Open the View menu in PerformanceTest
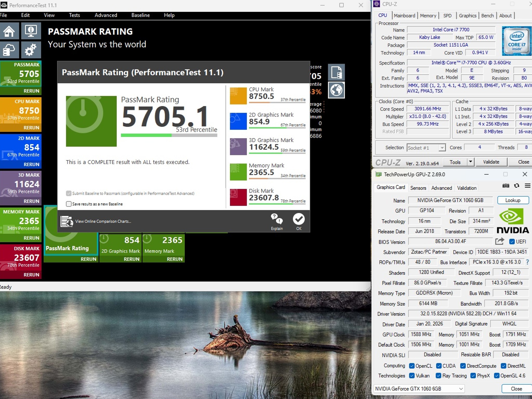The image size is (532, 399). (x=49, y=15)
